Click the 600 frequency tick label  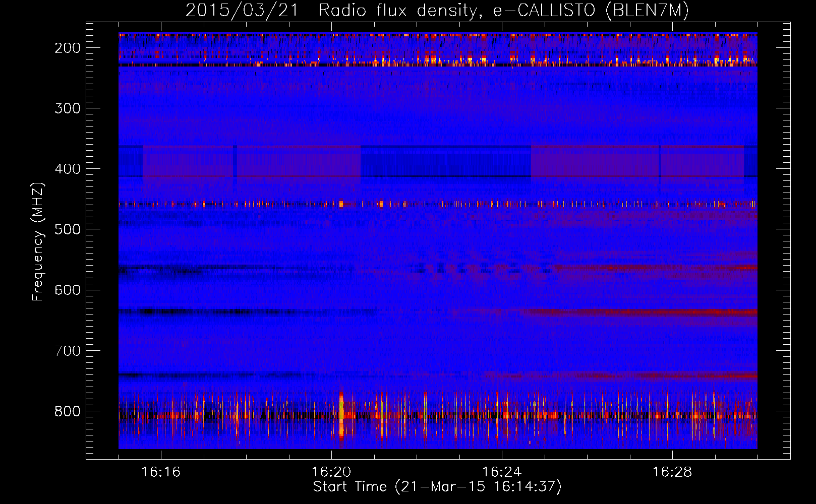point(67,290)
